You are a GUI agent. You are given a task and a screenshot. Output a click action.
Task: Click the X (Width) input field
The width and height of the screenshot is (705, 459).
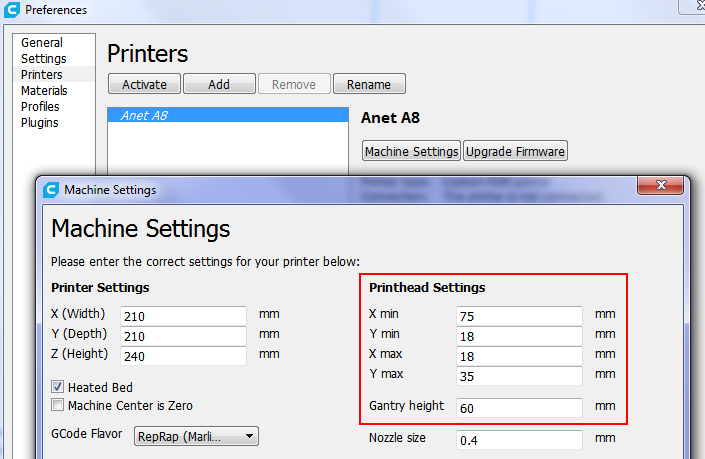[183, 316]
